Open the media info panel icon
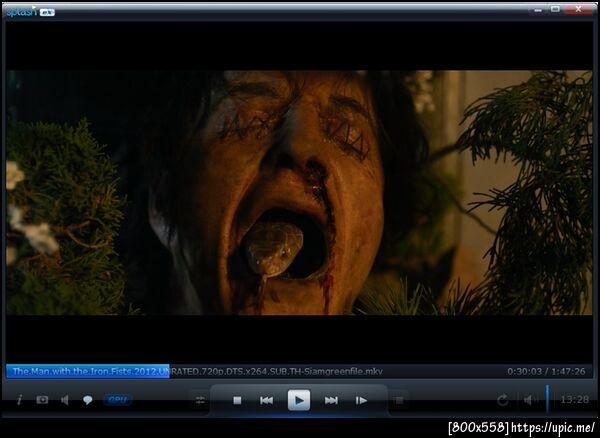 coord(19,400)
